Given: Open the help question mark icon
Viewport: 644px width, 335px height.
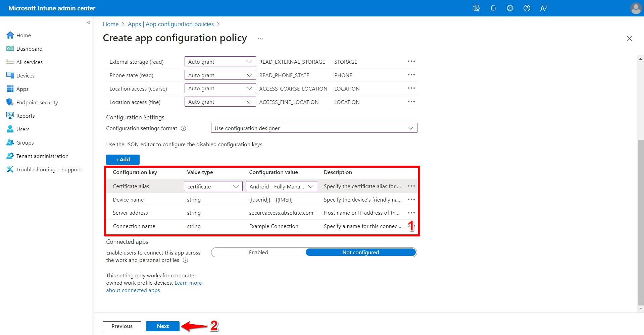Looking at the screenshot, I should coord(527,8).
